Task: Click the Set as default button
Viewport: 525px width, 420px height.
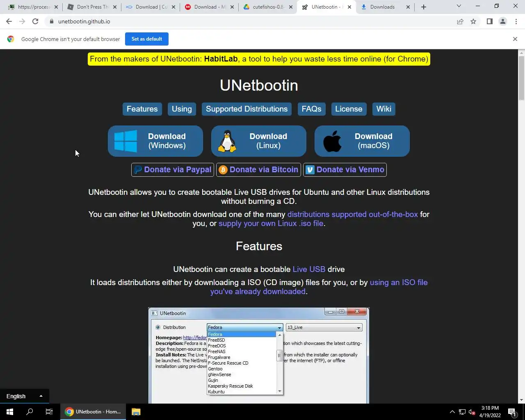Action: coord(147,39)
